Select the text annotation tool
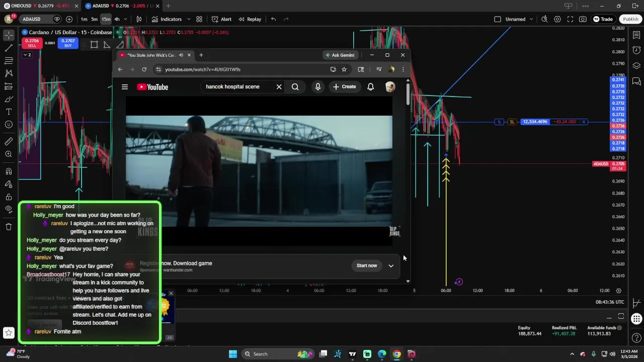644x362 pixels. point(9,112)
